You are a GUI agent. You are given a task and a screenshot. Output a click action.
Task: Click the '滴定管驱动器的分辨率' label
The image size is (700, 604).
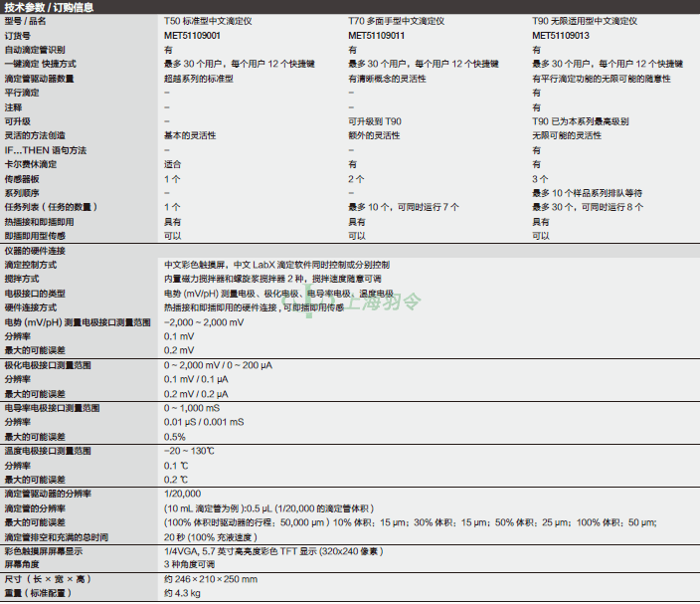(48, 495)
